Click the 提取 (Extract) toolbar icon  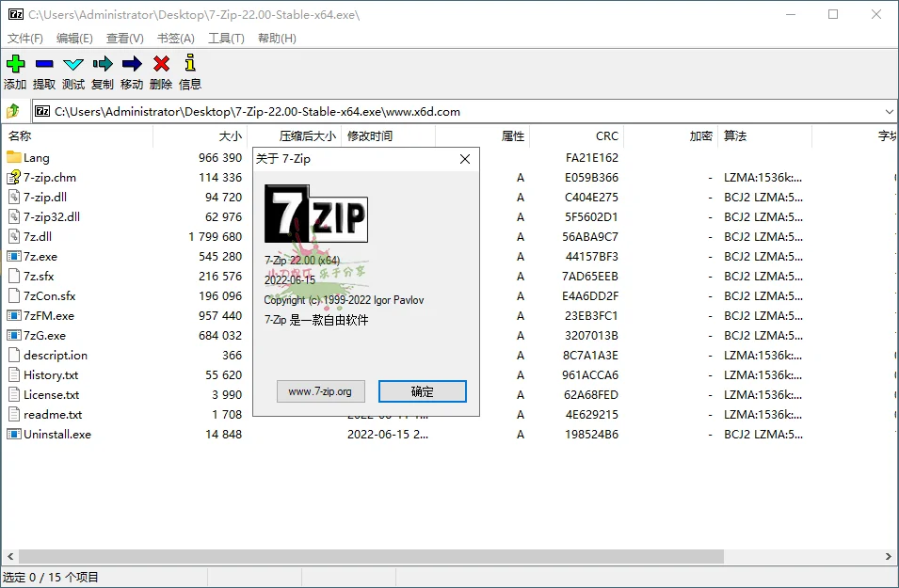coord(43,64)
